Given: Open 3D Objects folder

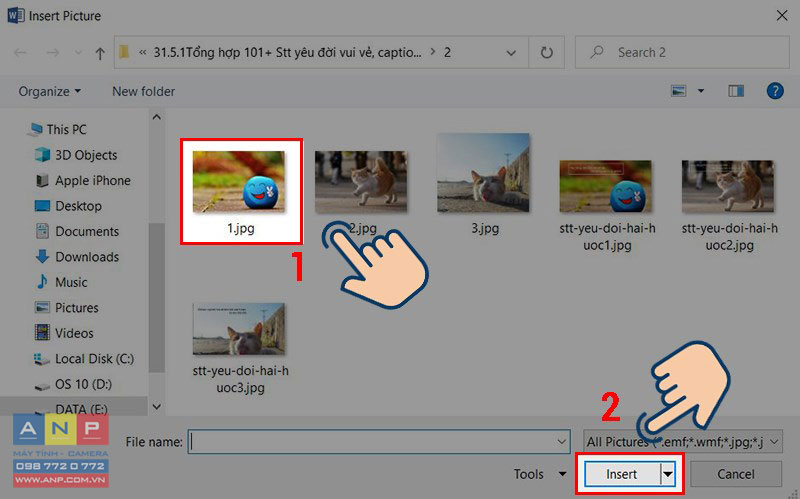Looking at the screenshot, I should tap(76, 155).
